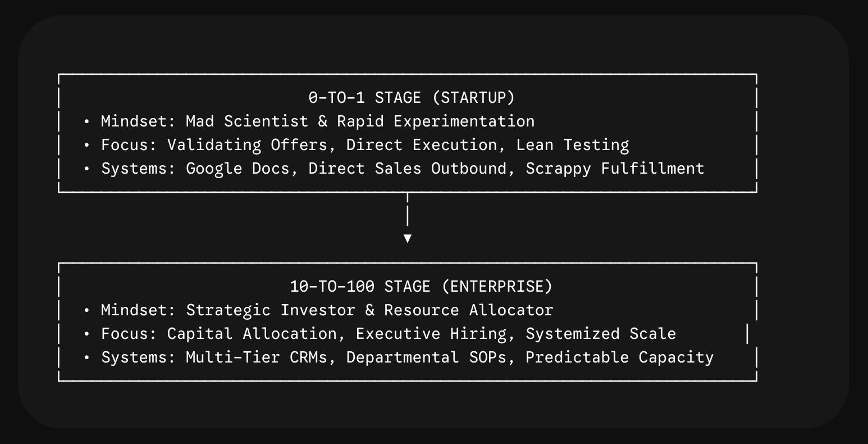Click the text Strategic Investor
The height and width of the screenshot is (444, 868).
(x=271, y=310)
